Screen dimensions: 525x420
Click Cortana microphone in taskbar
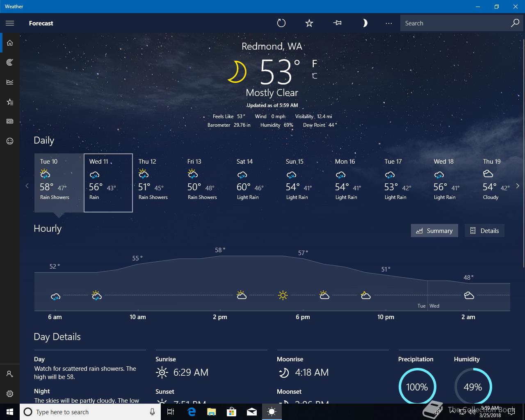(x=152, y=412)
